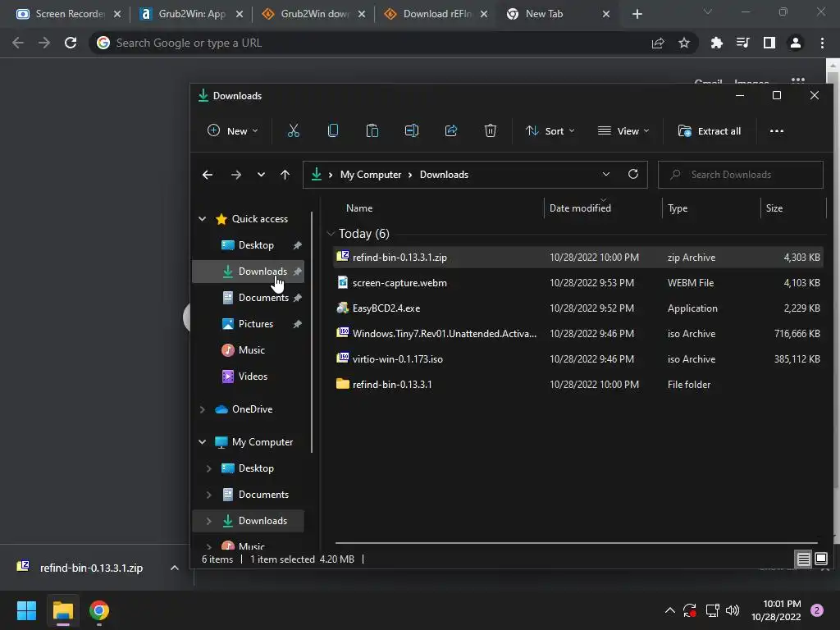Open Chrome three-dot menu
The image size is (840, 630).
tap(822, 43)
